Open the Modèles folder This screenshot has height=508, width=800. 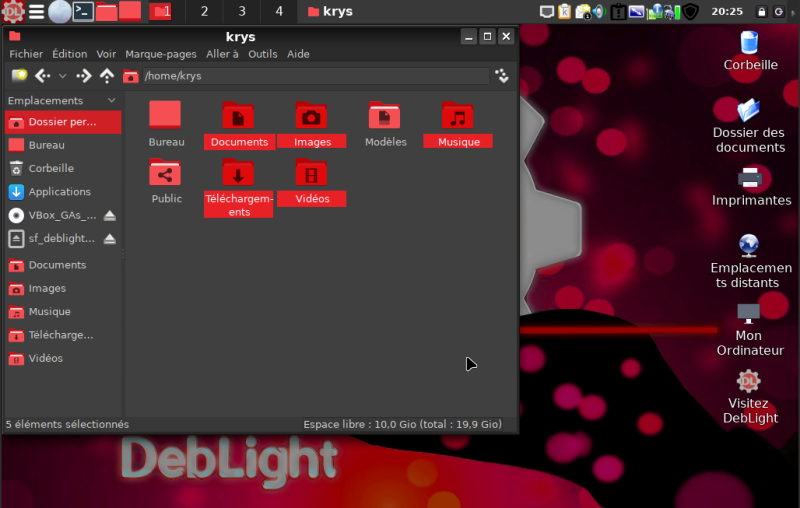click(385, 118)
